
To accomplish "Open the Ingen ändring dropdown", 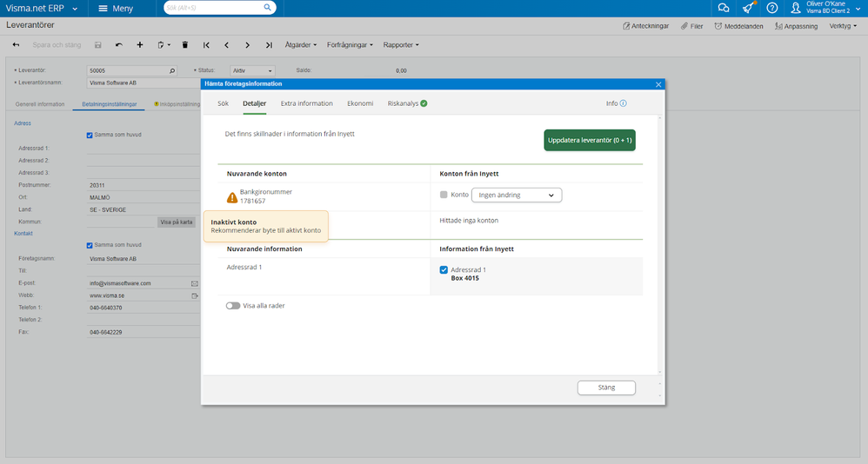I will pyautogui.click(x=516, y=196).
